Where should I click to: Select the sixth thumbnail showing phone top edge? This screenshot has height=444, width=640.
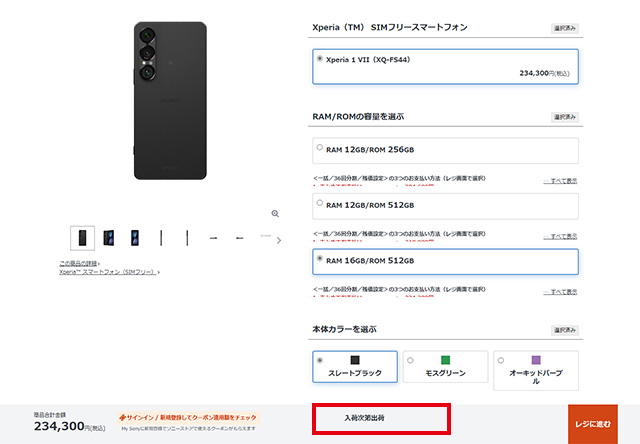pyautogui.click(x=213, y=238)
